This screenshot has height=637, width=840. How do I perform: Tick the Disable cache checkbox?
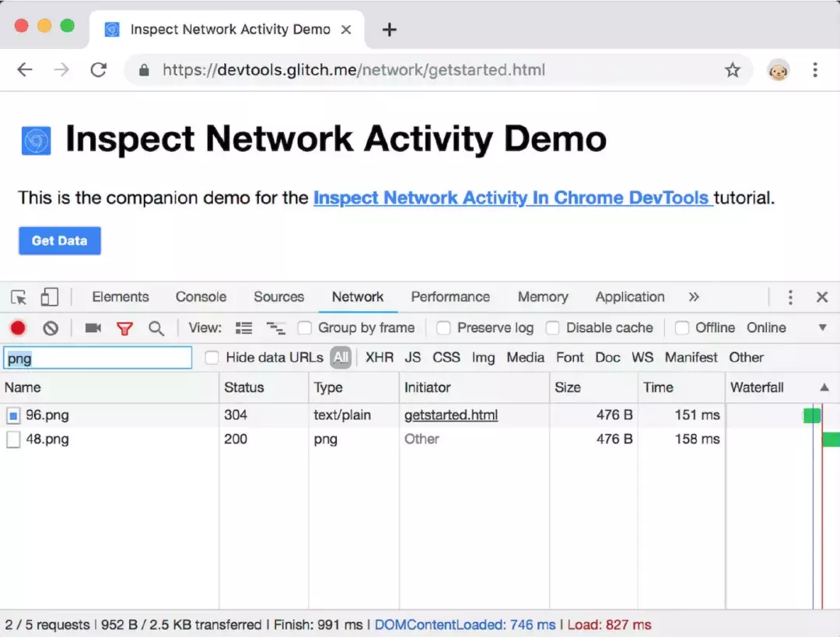pos(552,328)
